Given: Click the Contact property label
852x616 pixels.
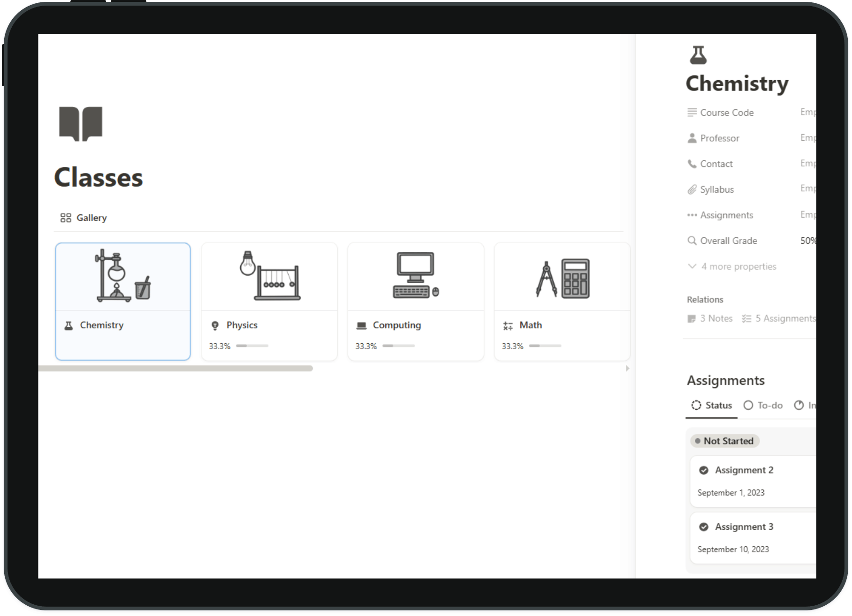Looking at the screenshot, I should coord(716,164).
